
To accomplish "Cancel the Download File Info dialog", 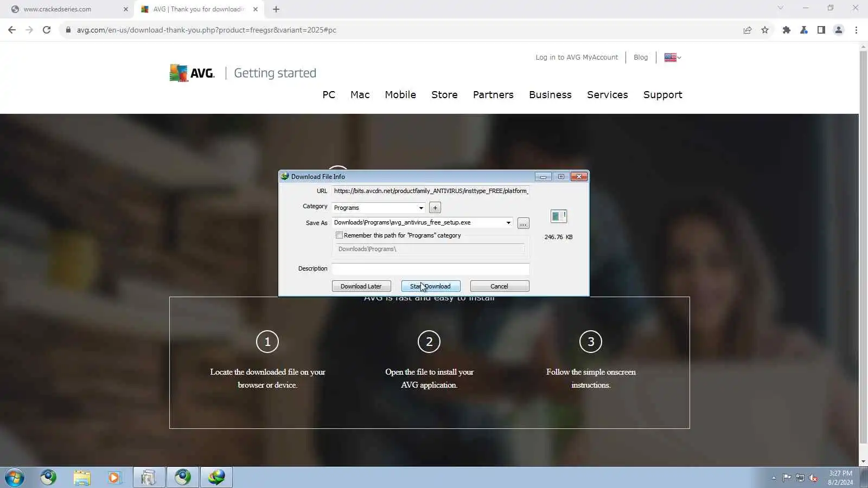I will (500, 286).
